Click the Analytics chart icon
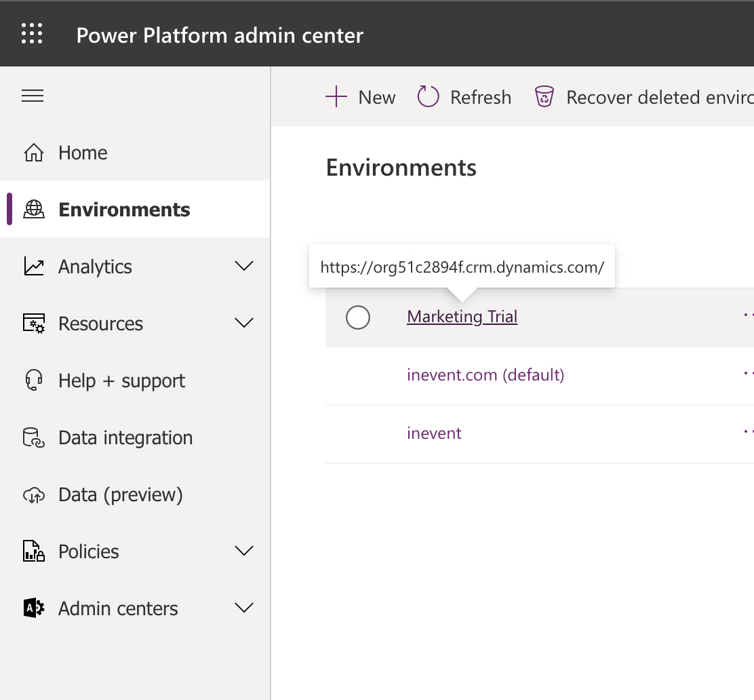Viewport: 754px width, 700px height. 34,266
